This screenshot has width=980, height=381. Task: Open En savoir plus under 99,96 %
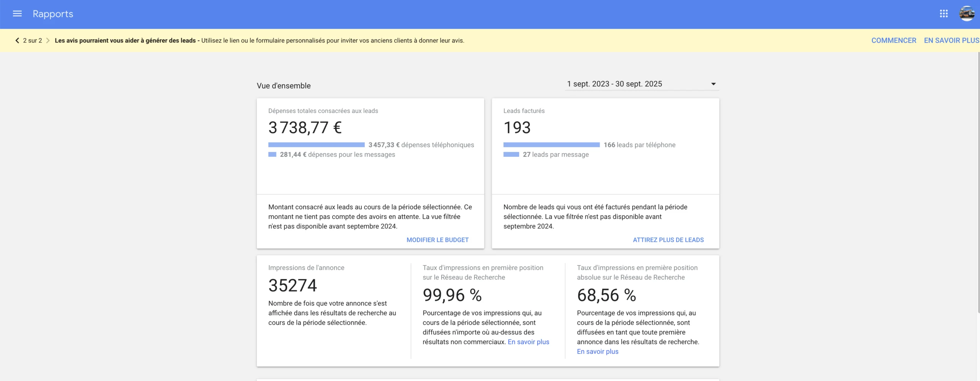coord(528,342)
